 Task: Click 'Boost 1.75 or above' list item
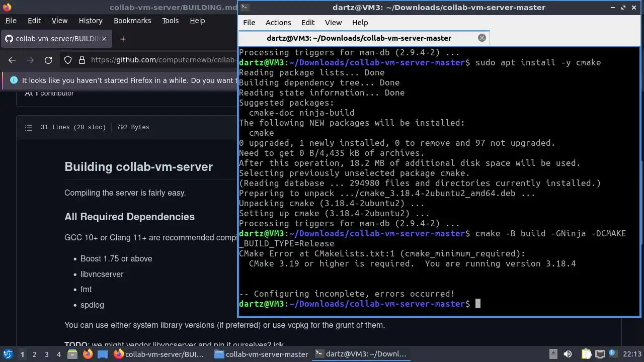116,258
